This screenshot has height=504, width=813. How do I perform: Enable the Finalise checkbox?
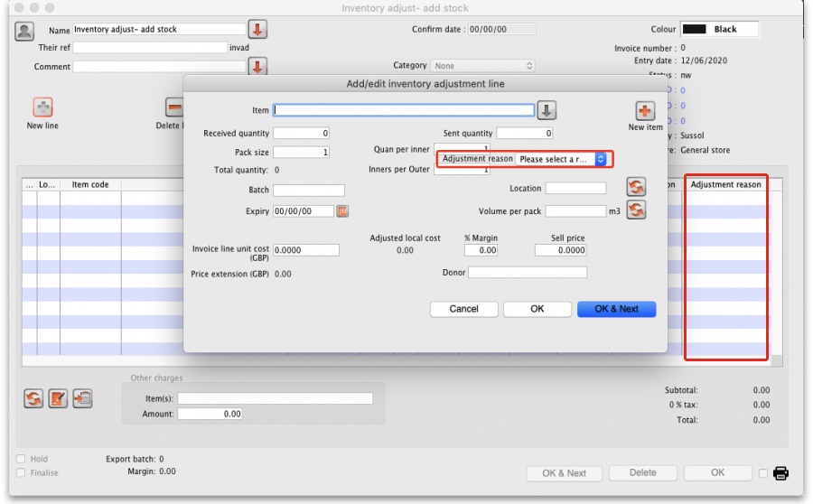(x=21, y=472)
